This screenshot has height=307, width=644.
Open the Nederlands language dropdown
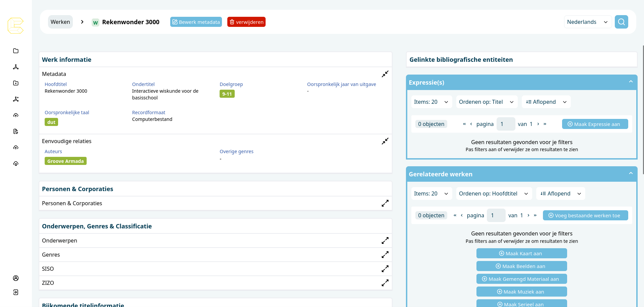click(x=587, y=22)
